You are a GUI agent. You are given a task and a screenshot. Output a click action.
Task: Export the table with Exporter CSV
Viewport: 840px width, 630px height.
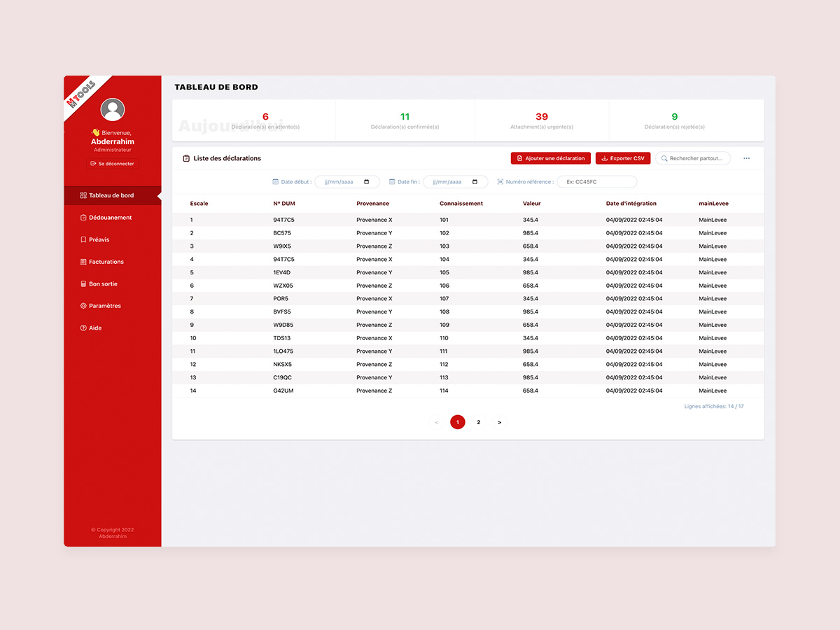(622, 159)
